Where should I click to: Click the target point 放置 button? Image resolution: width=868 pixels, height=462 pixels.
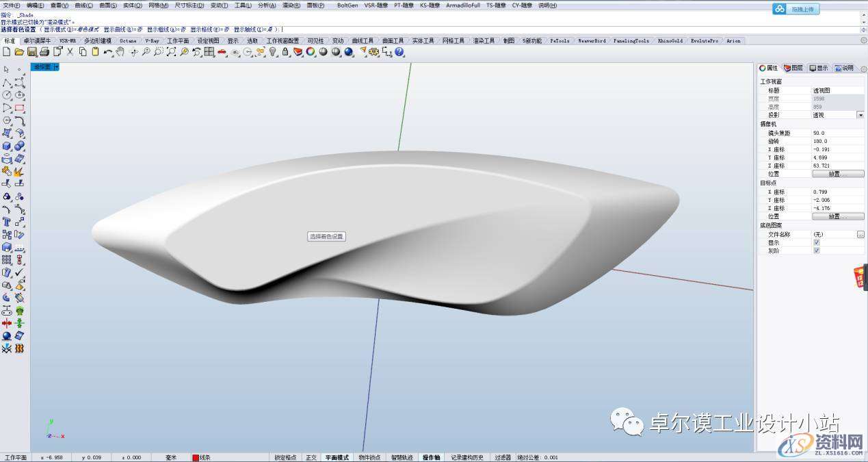coord(838,216)
